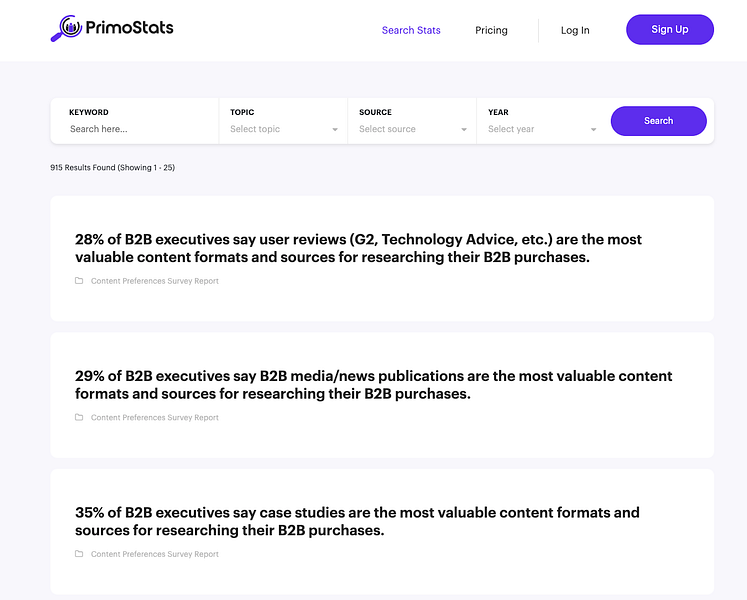Click folder icon under user reviews statistic

point(79,281)
